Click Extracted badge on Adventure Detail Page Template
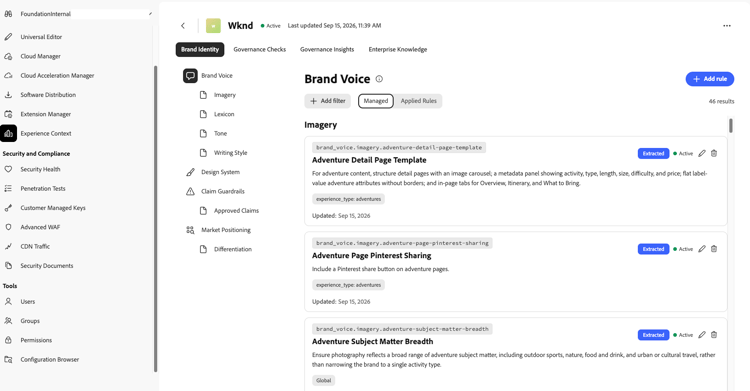 [653, 154]
